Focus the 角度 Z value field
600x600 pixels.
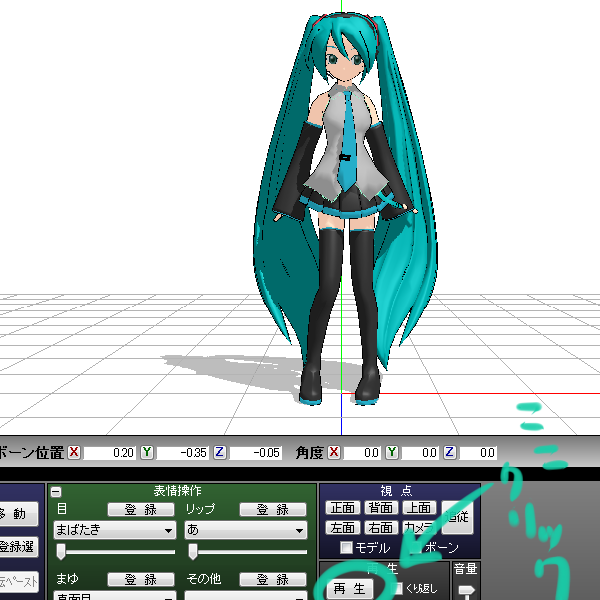coord(478,453)
